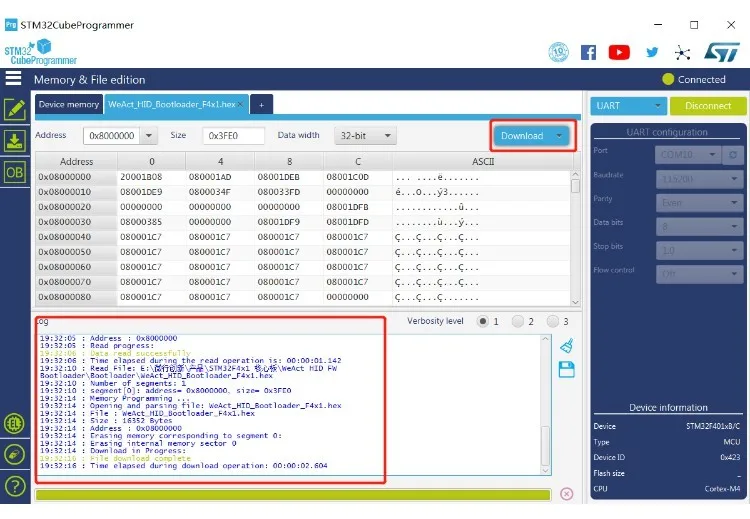This screenshot has width=750, height=519.
Task: Open the Baudrate dropdown
Action: (700, 179)
